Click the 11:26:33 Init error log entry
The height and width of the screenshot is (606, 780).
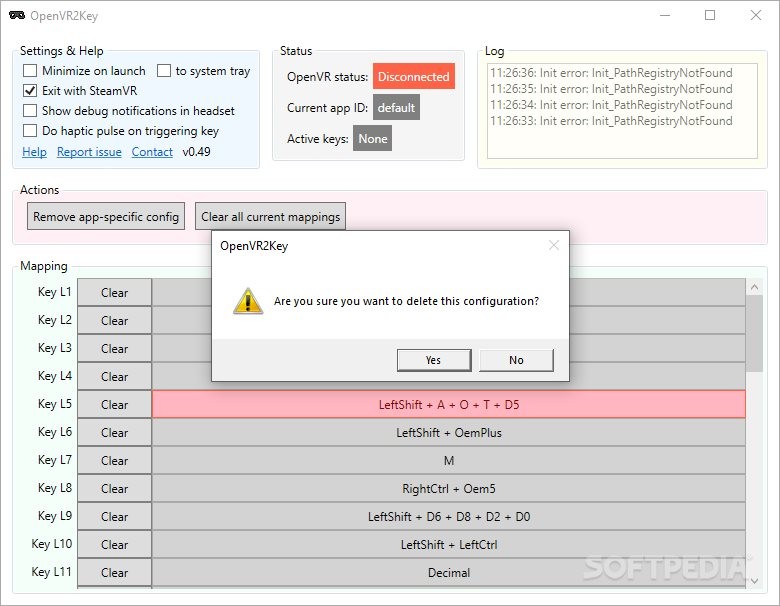[611, 120]
